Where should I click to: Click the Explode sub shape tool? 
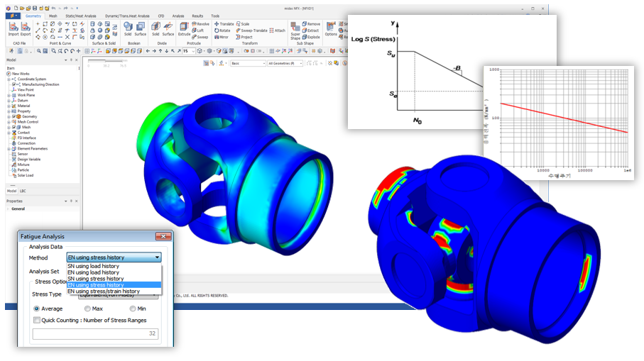coord(311,37)
